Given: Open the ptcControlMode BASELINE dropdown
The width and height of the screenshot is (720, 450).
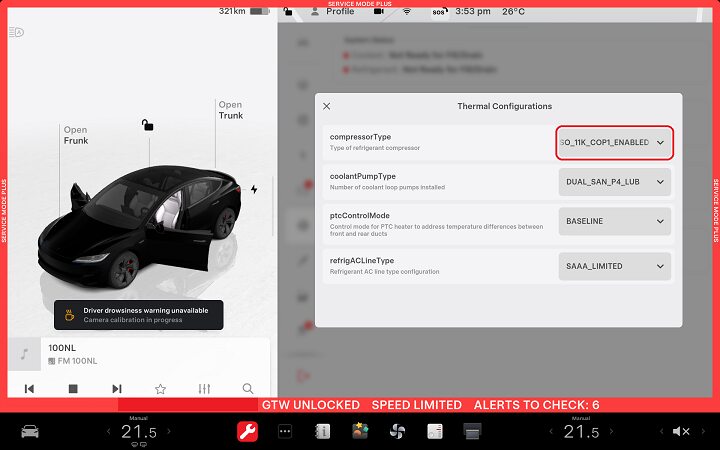Looking at the screenshot, I should pyautogui.click(x=615, y=221).
